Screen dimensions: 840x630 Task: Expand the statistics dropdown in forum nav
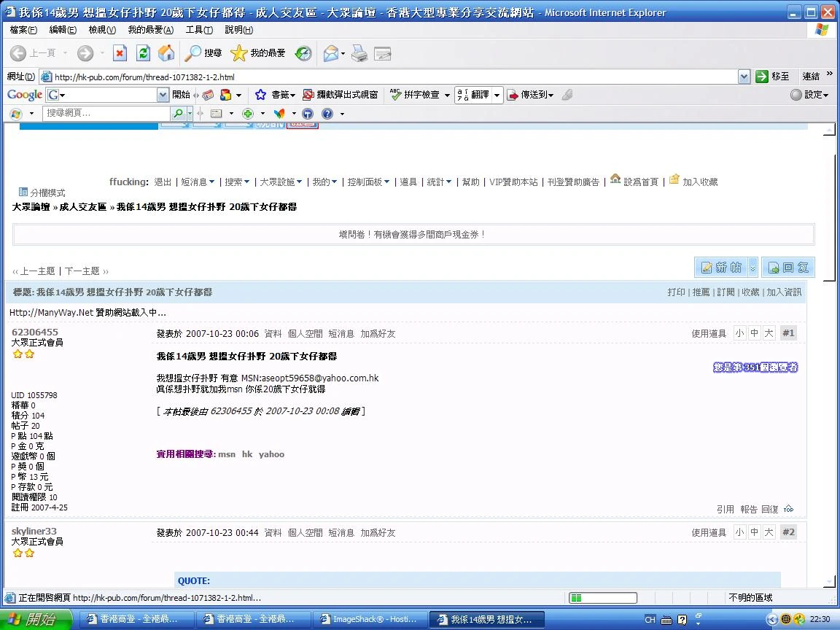pos(449,182)
